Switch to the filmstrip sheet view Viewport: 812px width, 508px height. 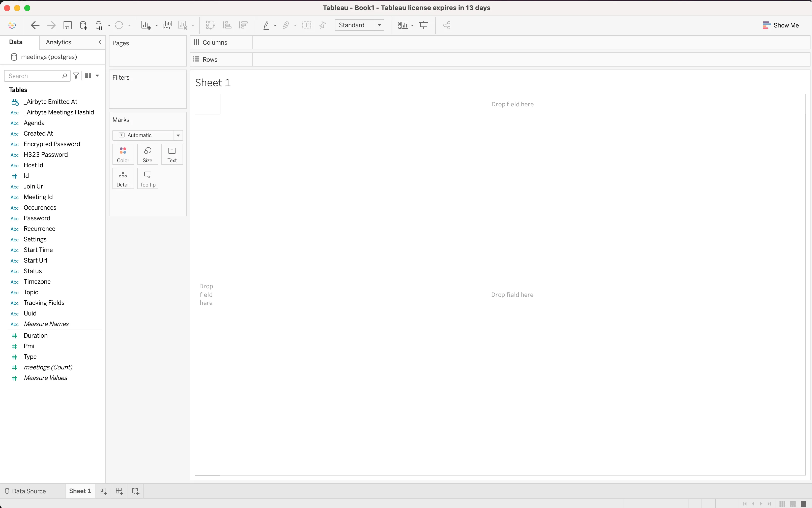coord(793,504)
